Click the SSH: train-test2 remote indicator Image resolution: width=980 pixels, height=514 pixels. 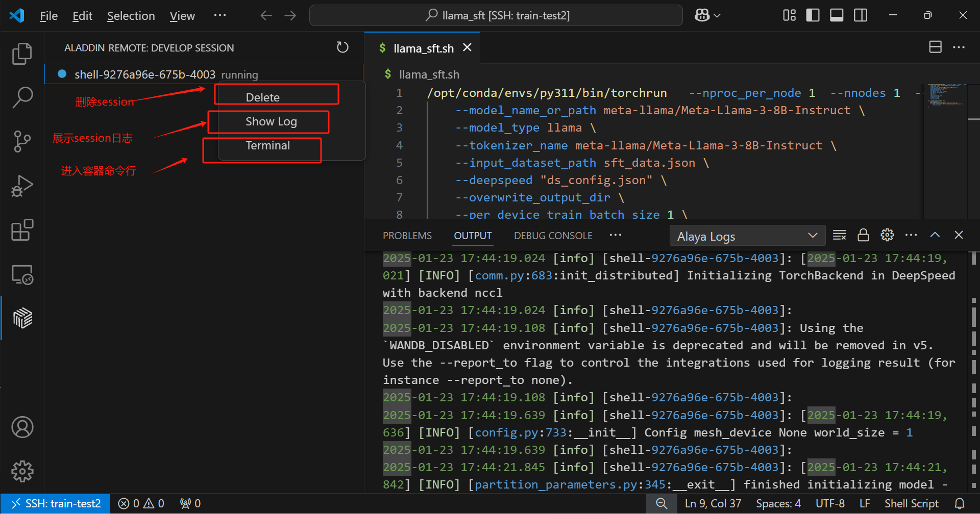(x=56, y=504)
